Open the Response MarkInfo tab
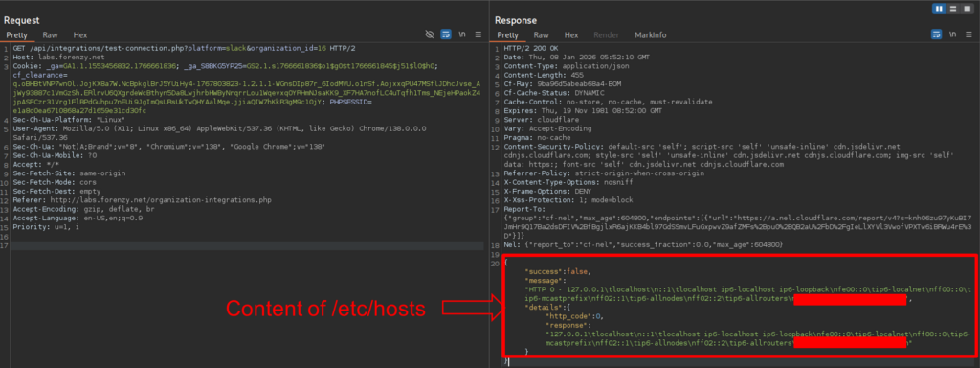 click(x=651, y=35)
